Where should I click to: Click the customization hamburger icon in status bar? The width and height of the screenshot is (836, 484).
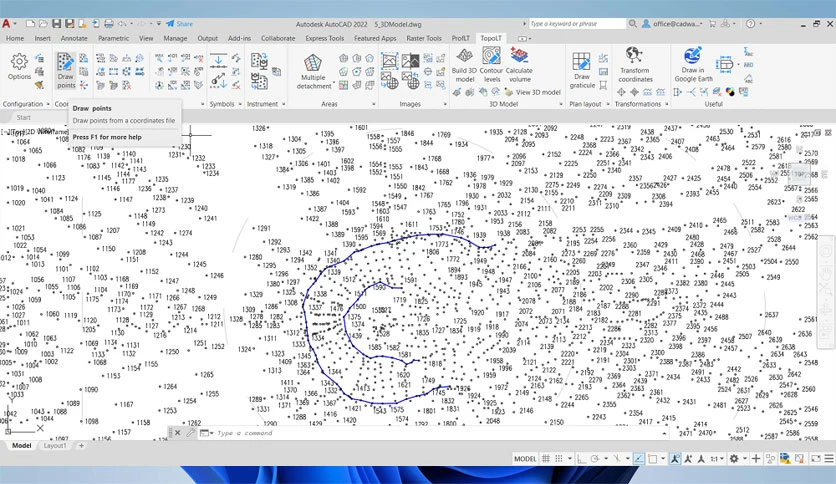[x=829, y=458]
